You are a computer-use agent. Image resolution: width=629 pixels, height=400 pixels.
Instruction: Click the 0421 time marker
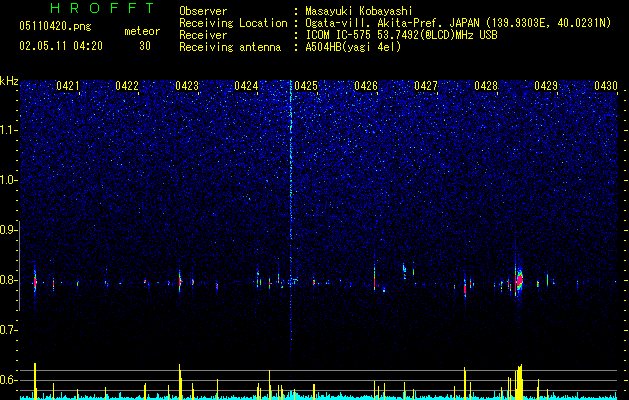pos(68,86)
